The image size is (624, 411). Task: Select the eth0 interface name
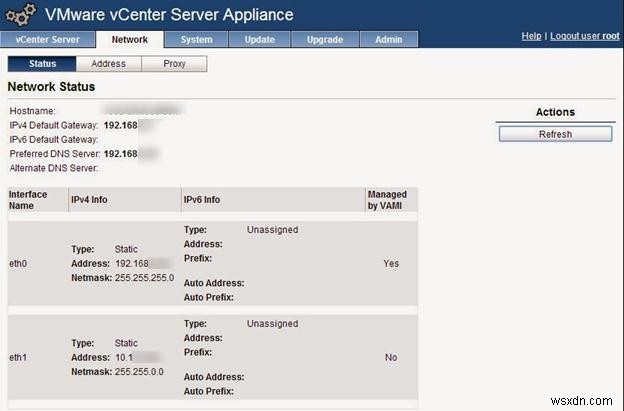[18, 264]
